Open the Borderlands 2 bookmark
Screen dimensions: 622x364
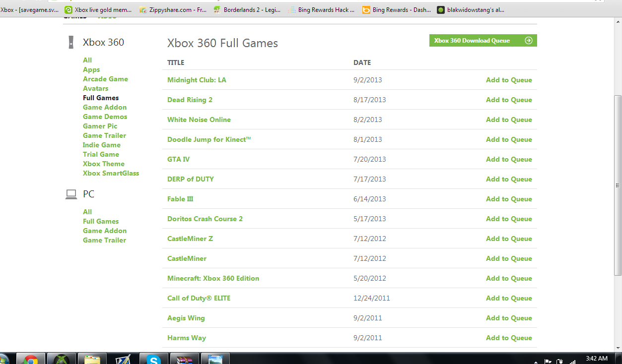click(x=247, y=9)
